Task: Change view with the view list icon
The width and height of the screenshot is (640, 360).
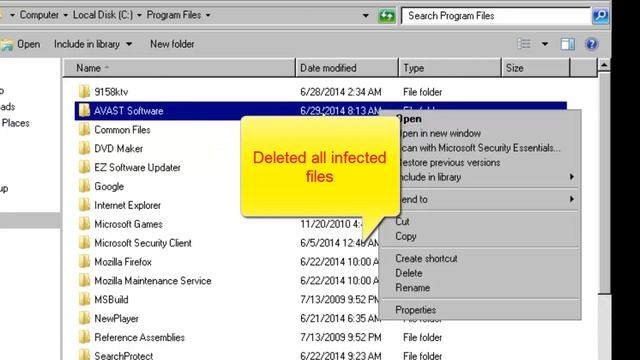Action: pos(524,44)
